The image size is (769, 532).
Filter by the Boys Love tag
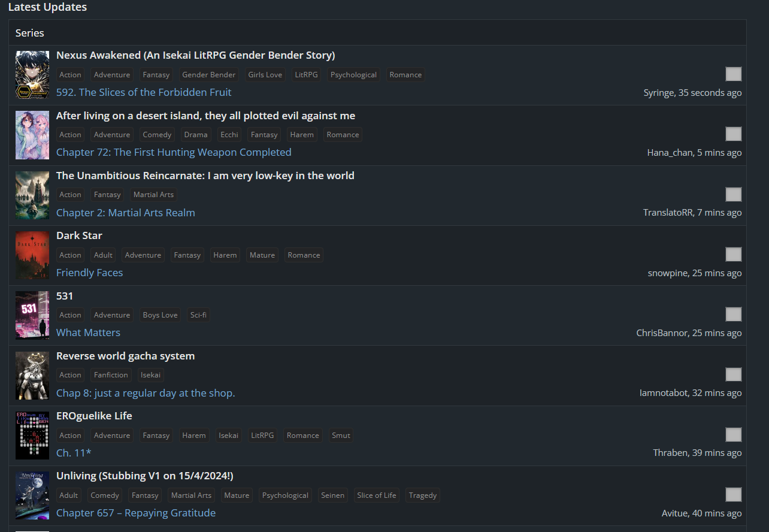coord(160,315)
